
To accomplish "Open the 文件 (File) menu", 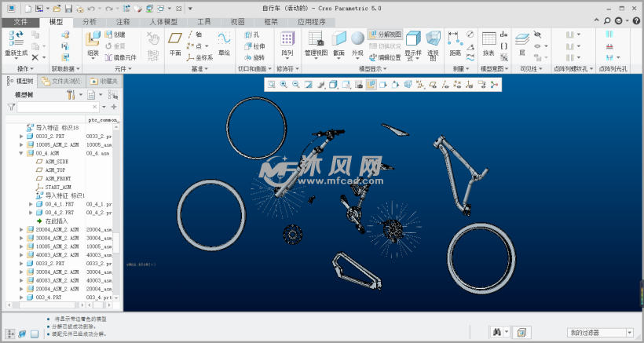I will click(x=20, y=22).
